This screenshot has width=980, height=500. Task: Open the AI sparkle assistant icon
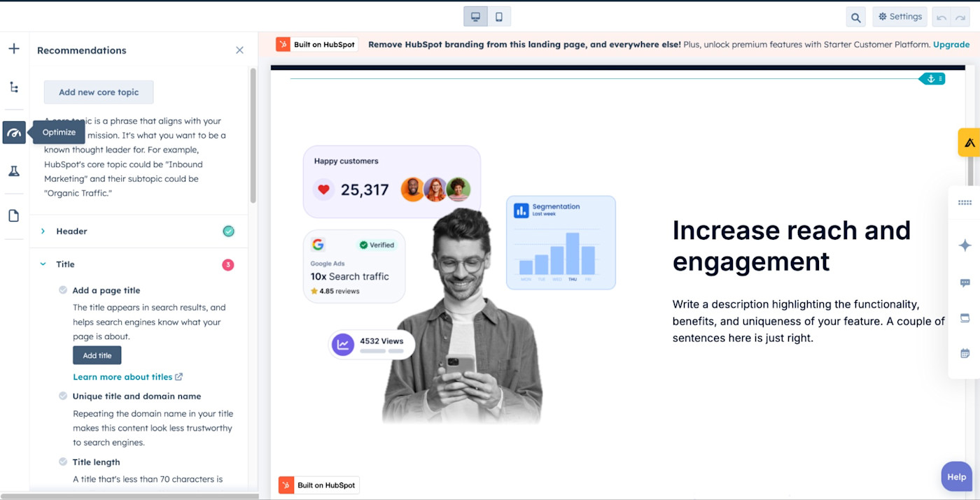click(x=965, y=245)
